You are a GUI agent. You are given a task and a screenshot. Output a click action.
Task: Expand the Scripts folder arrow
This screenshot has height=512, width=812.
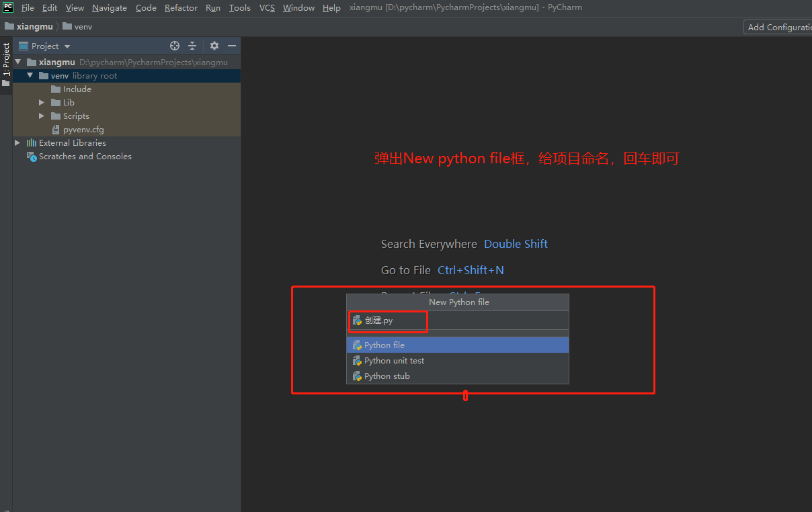(x=42, y=116)
